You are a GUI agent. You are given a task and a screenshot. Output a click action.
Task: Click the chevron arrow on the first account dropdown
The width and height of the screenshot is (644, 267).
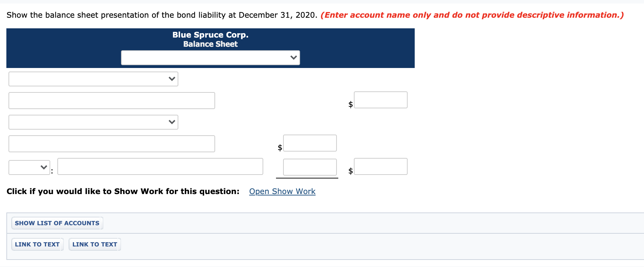pyautogui.click(x=171, y=79)
